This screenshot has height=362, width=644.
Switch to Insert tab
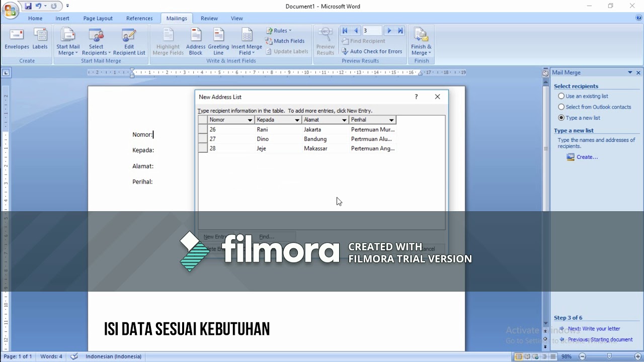click(x=62, y=18)
